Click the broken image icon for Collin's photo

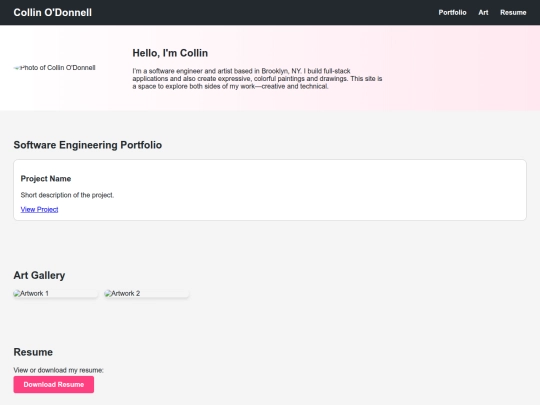17,68
